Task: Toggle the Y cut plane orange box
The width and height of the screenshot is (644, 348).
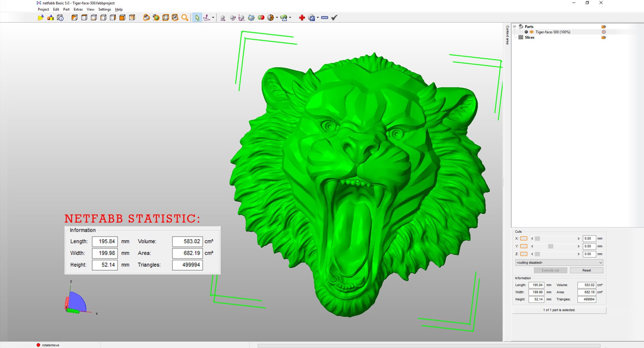Action: [524, 246]
